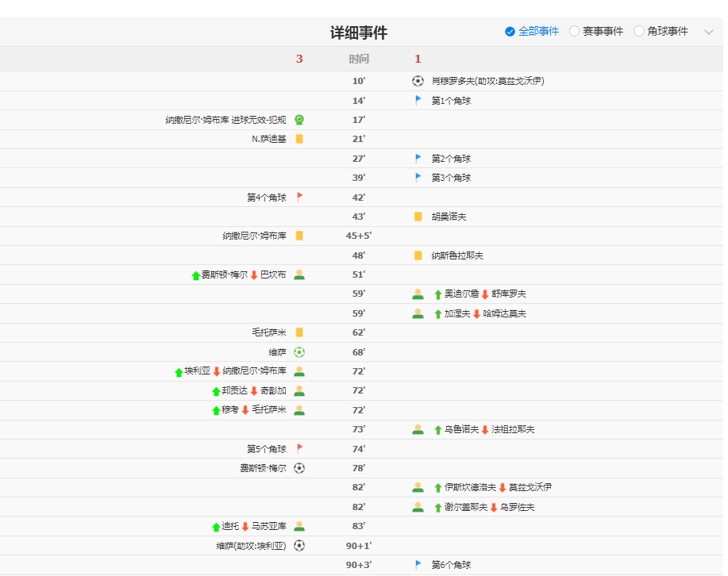Collapse the 详细事件 panel chevron
The width and height of the screenshot is (728, 576).
tap(708, 32)
